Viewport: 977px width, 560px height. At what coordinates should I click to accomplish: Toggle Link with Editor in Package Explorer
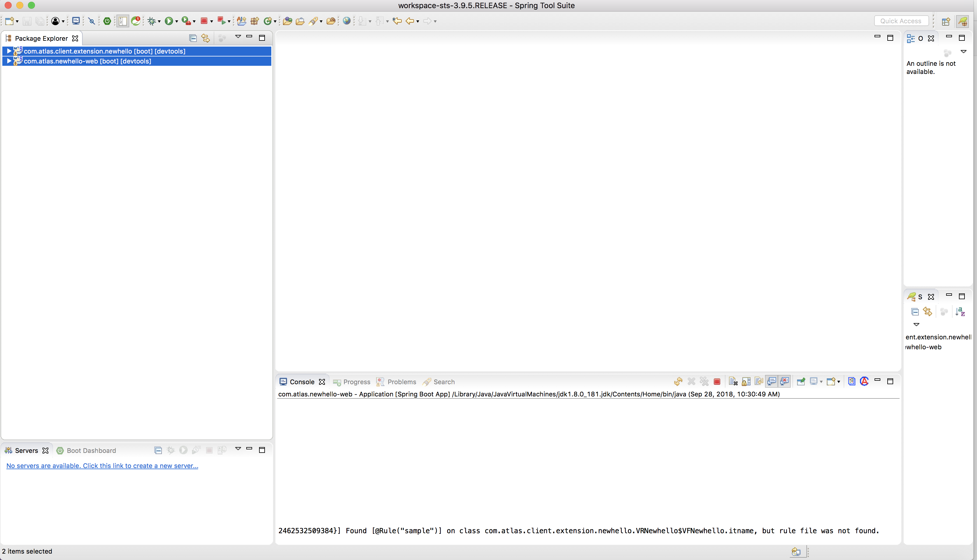(206, 38)
